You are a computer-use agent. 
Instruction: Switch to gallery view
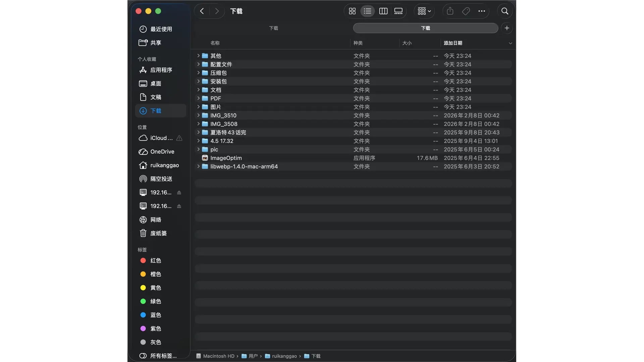point(398,11)
